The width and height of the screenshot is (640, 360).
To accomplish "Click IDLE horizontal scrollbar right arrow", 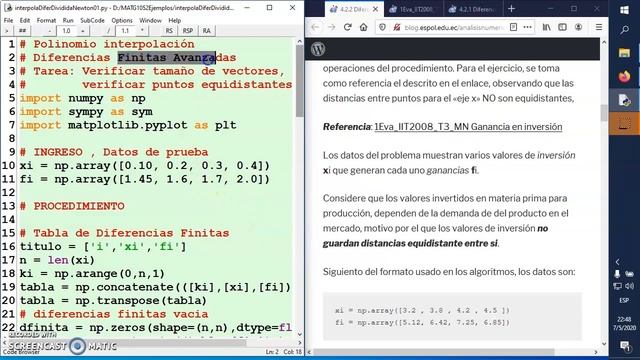I will [300, 342].
